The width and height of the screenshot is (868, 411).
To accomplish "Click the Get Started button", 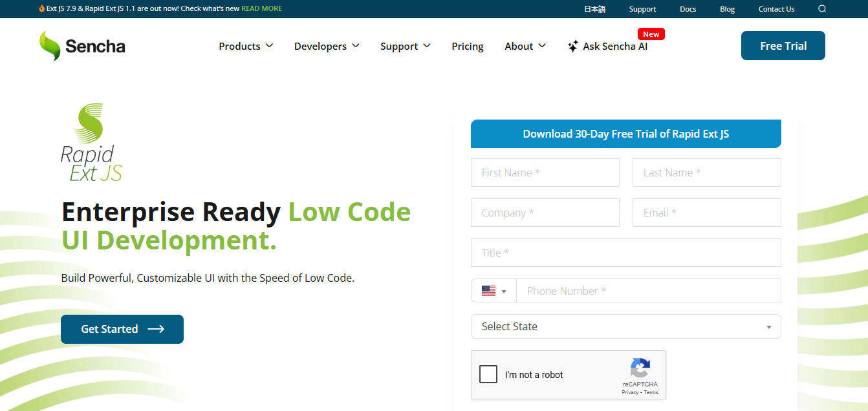I will click(122, 329).
